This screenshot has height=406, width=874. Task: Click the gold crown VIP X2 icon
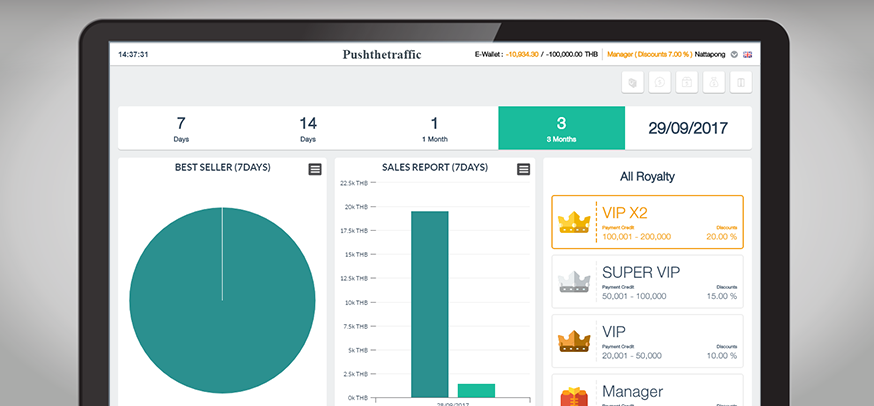574,221
